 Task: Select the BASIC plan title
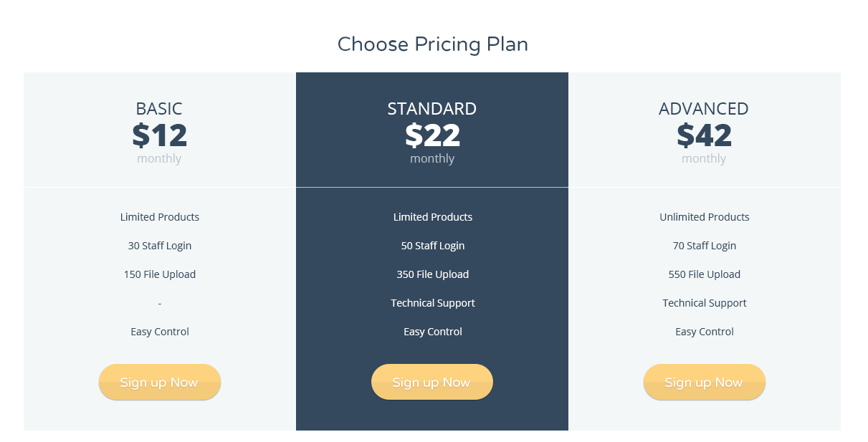click(159, 109)
